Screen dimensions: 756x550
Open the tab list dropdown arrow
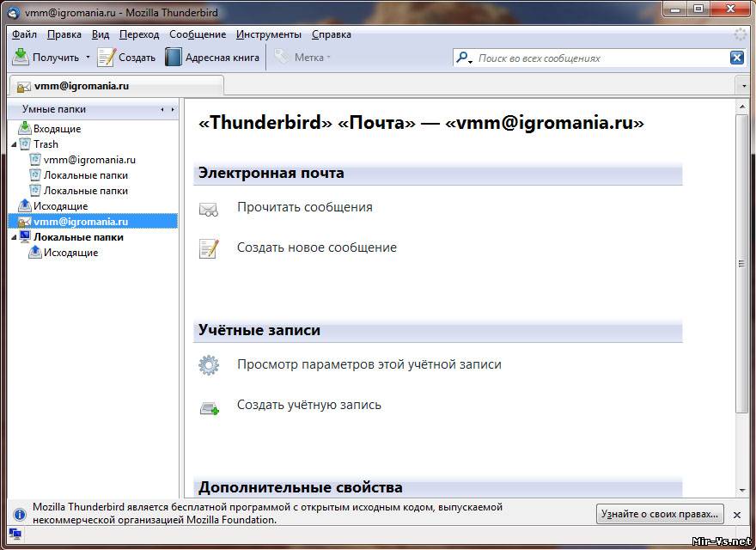743,86
